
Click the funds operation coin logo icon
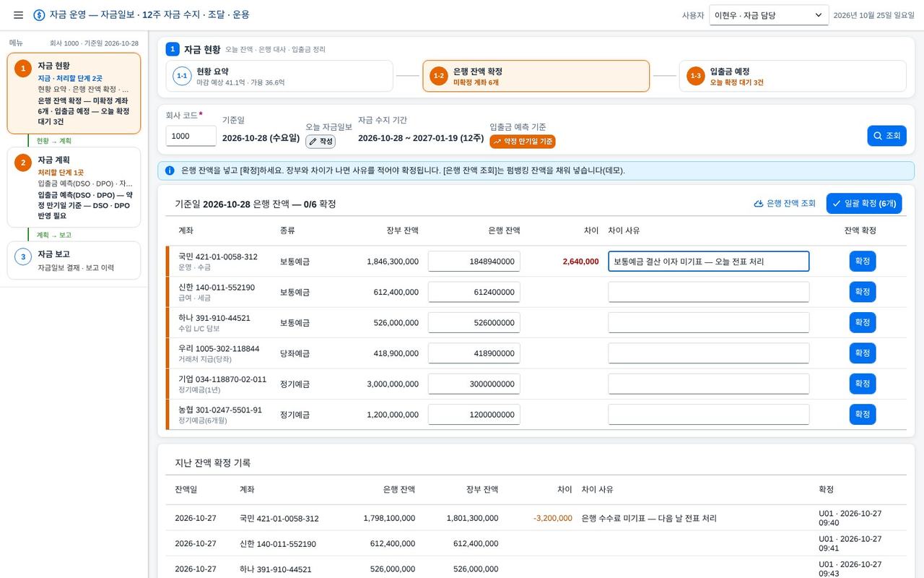click(x=39, y=15)
